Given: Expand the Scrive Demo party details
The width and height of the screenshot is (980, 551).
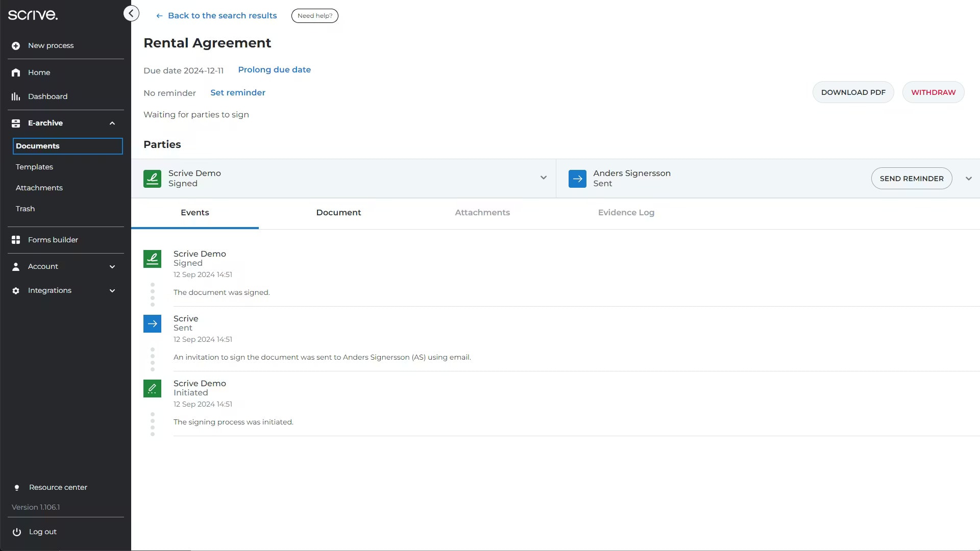Looking at the screenshot, I should click(544, 178).
